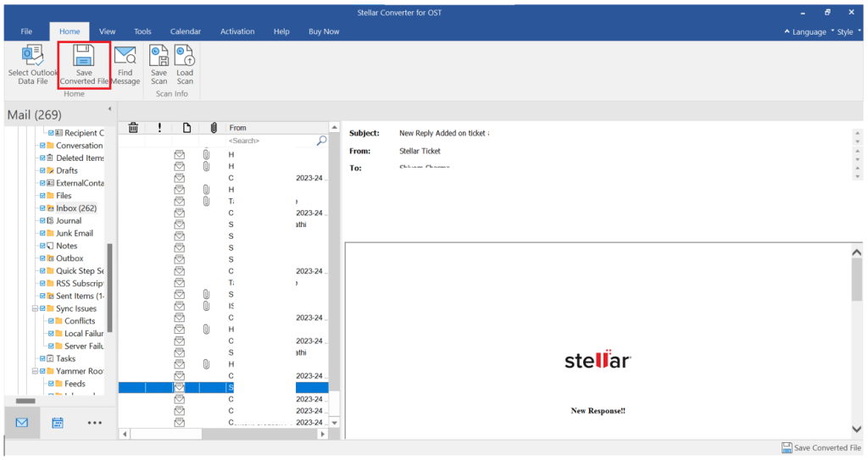
Task: Uncheck the Inbox (262) checkbox
Action: (42, 208)
